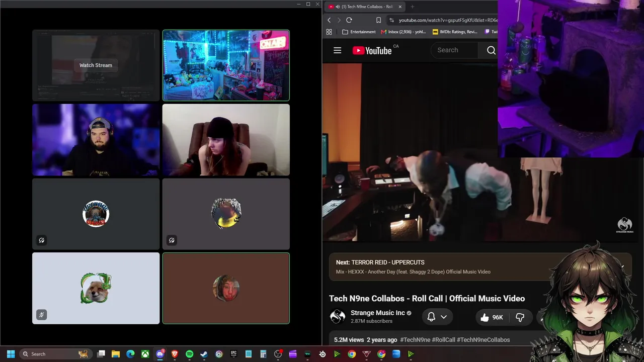
Task: Click the YouTube URL address bar
Action: pos(442,20)
